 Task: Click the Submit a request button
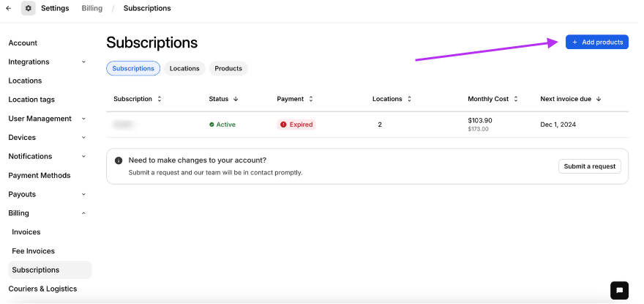click(589, 166)
